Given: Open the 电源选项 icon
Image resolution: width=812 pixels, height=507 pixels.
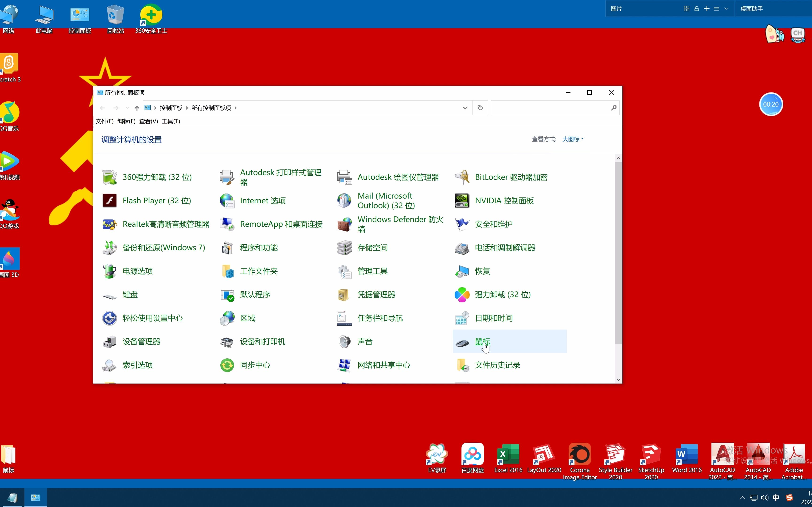Looking at the screenshot, I should pyautogui.click(x=109, y=271).
